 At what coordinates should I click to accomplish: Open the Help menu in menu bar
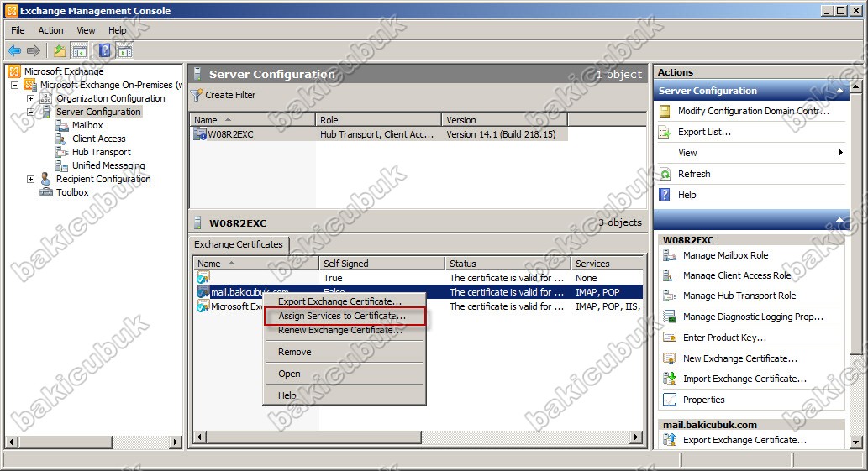118,30
